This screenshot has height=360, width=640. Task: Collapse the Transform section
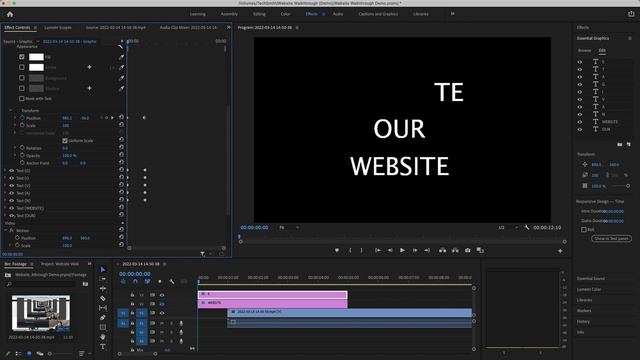point(11,110)
